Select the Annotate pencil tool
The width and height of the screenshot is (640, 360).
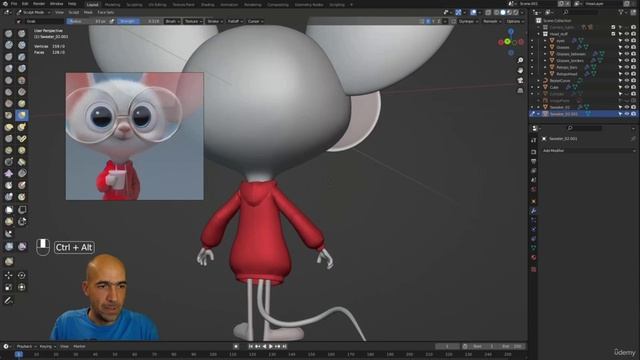[9, 300]
